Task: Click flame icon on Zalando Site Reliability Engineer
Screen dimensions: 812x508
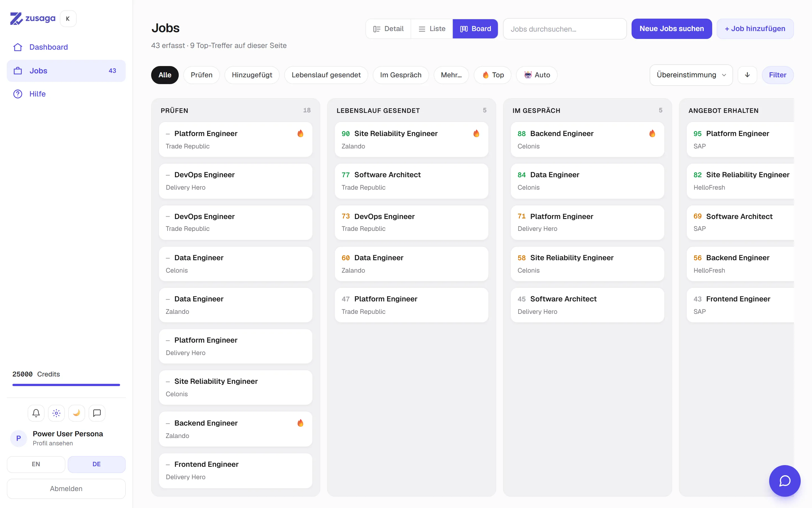Action: click(476, 134)
